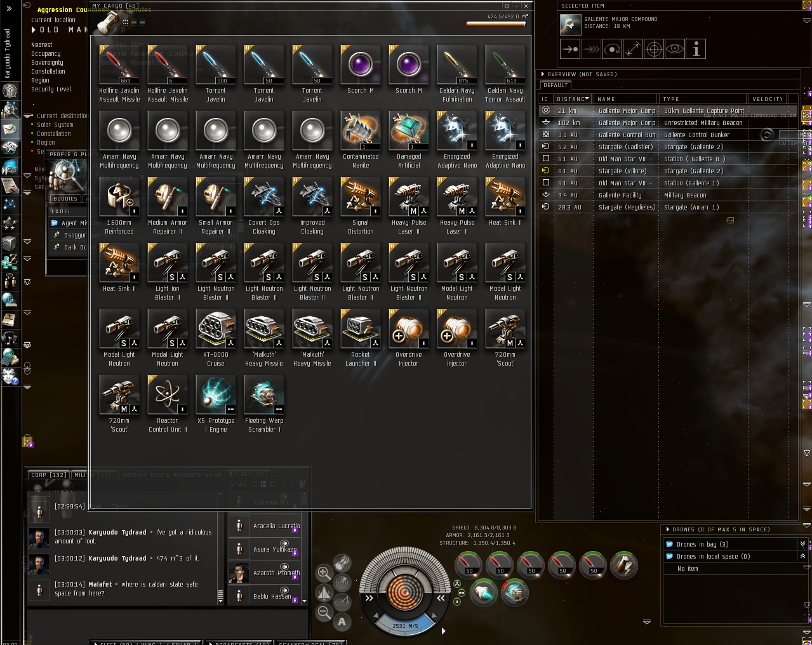
Task: Expand the Neocom with the double-arrow icon
Action: click(x=10, y=10)
